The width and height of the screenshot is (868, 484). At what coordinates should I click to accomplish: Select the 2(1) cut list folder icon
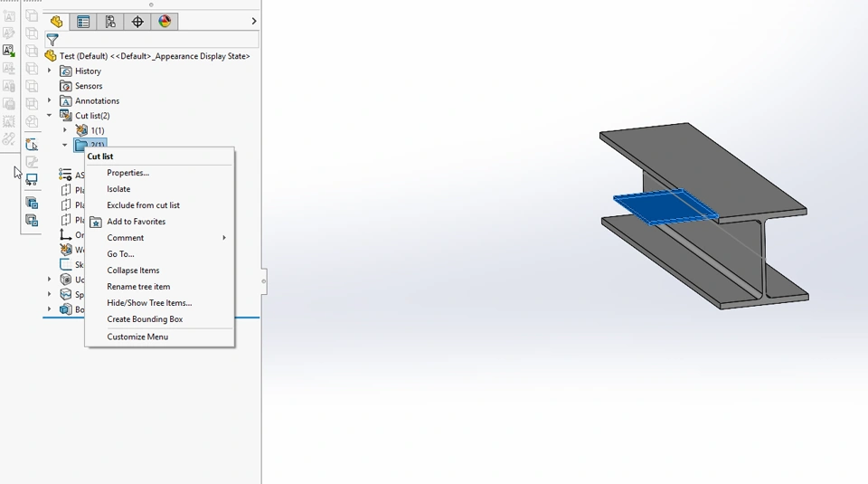(x=81, y=145)
